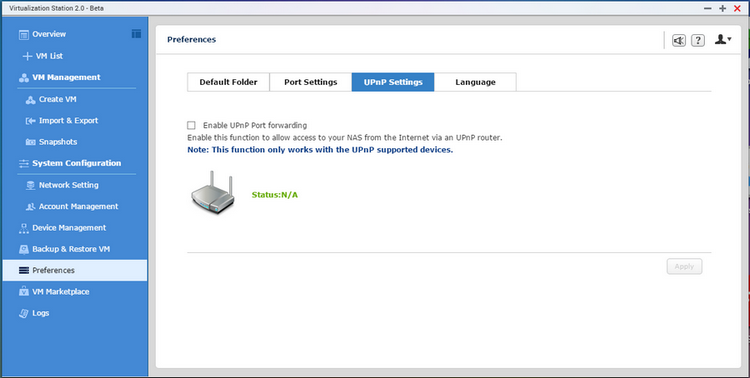This screenshot has width=750, height=378.
Task: Open VM Marketplace page
Action: pyautogui.click(x=60, y=291)
